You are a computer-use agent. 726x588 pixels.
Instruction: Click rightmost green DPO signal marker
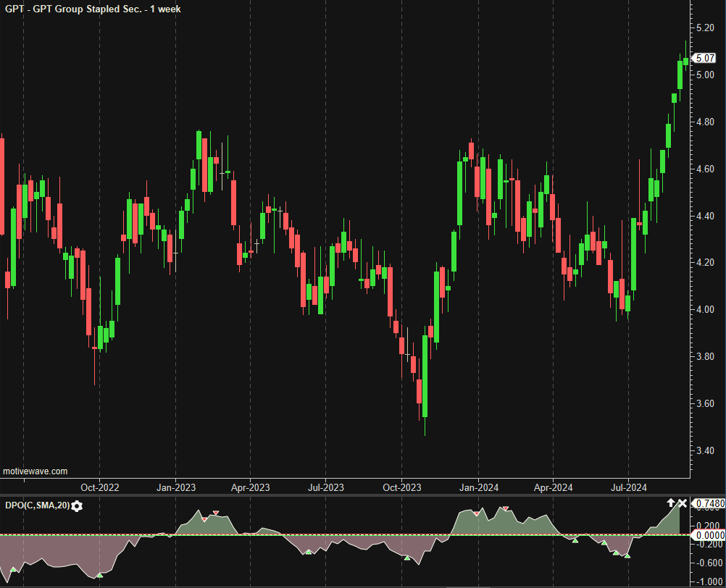[627, 556]
